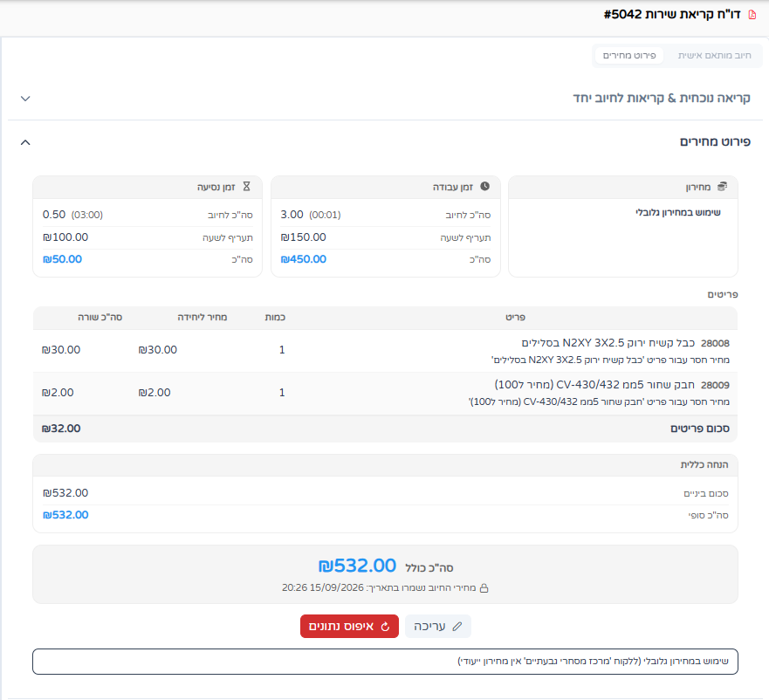Click the ₪2.00 line total for item 28009

coord(58,393)
